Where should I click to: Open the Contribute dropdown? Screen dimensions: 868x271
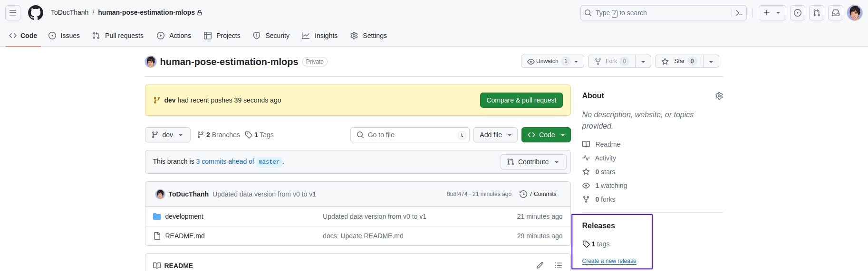point(533,162)
